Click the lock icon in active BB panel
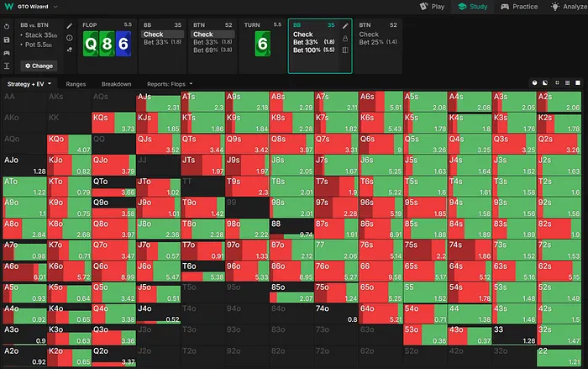 coord(345,39)
